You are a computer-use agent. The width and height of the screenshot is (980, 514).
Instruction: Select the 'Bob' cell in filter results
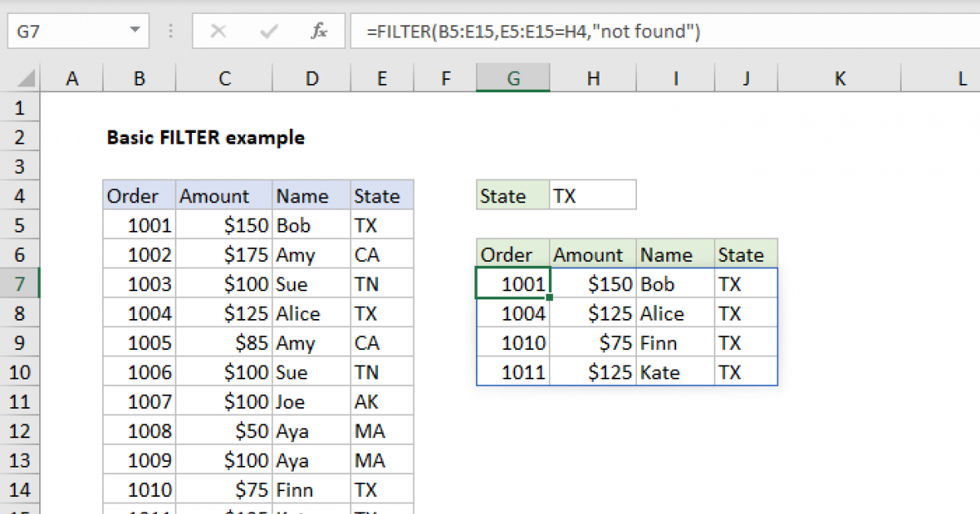point(675,284)
